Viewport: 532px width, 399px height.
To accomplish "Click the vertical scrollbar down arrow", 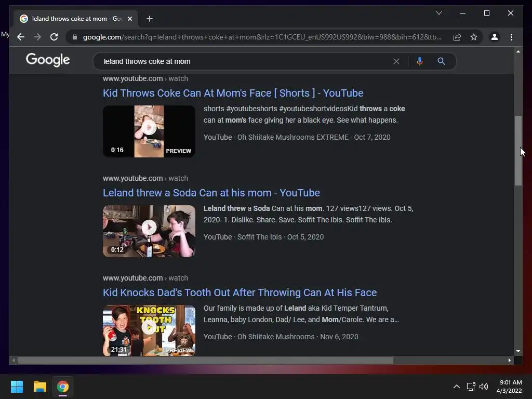I will coord(518,351).
